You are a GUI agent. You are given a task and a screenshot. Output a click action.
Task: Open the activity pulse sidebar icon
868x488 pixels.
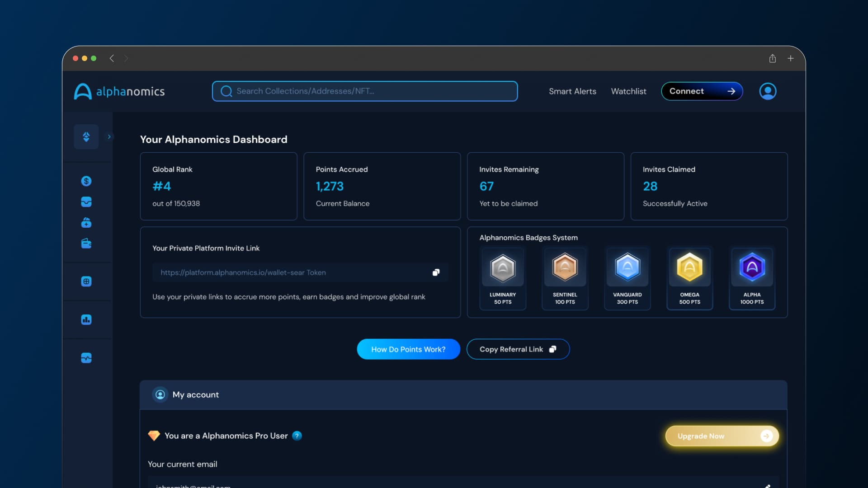(x=86, y=358)
